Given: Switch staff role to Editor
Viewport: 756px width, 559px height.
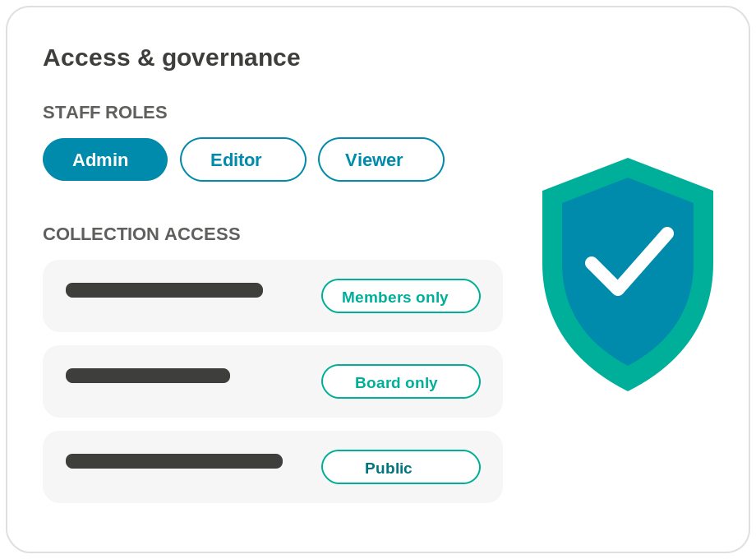Looking at the screenshot, I should click(x=243, y=159).
